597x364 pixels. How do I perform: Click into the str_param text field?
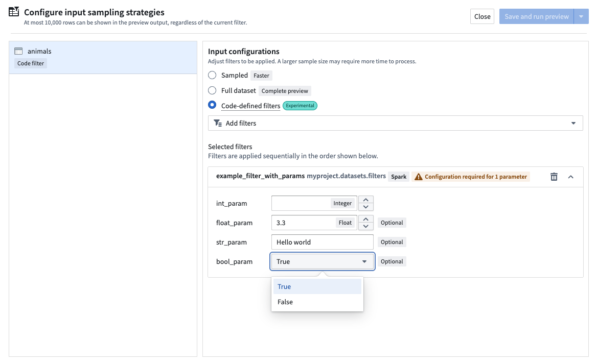[322, 241]
